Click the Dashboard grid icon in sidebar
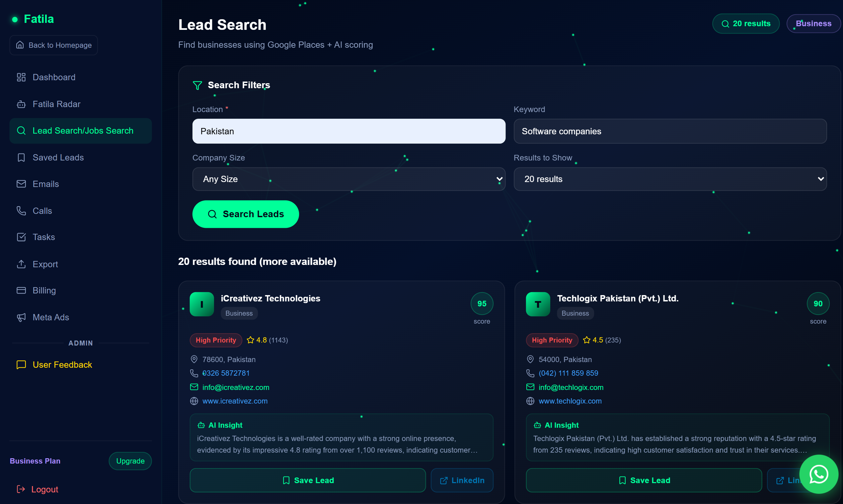The height and width of the screenshot is (504, 843). click(x=21, y=78)
